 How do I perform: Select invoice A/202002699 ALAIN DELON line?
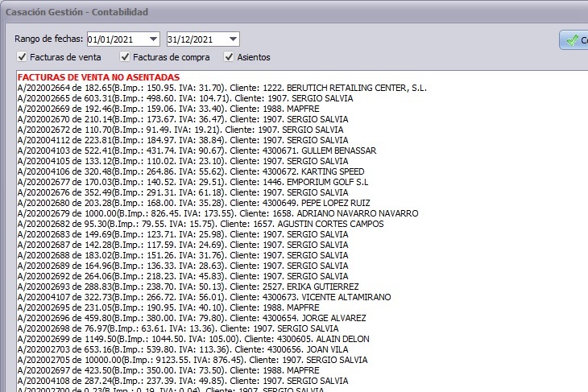193,340
